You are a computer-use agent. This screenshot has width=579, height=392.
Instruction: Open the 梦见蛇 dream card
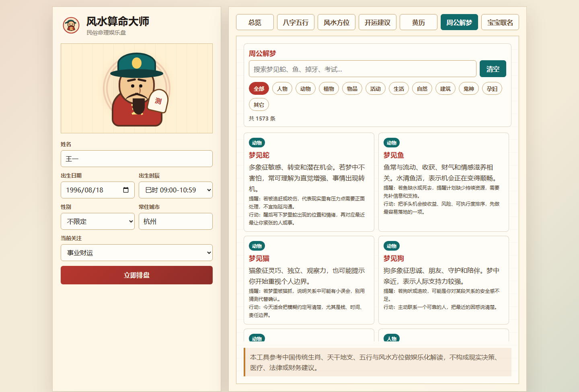click(309, 182)
